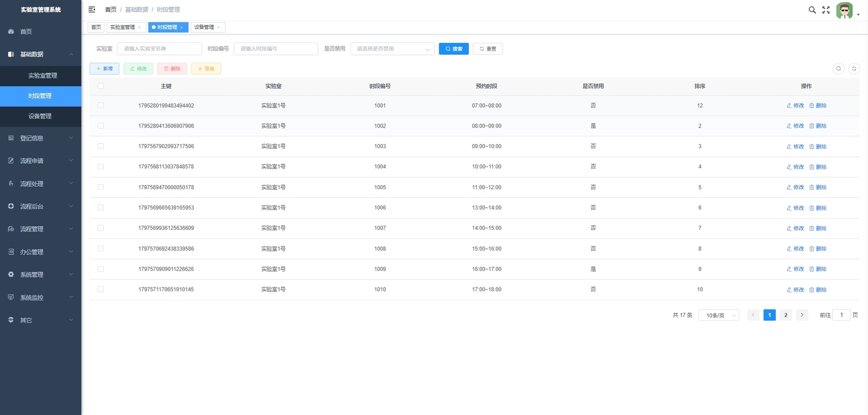Image resolution: width=868 pixels, height=415 pixels.
Task: Toggle fullscreen mode icon
Action: click(826, 10)
